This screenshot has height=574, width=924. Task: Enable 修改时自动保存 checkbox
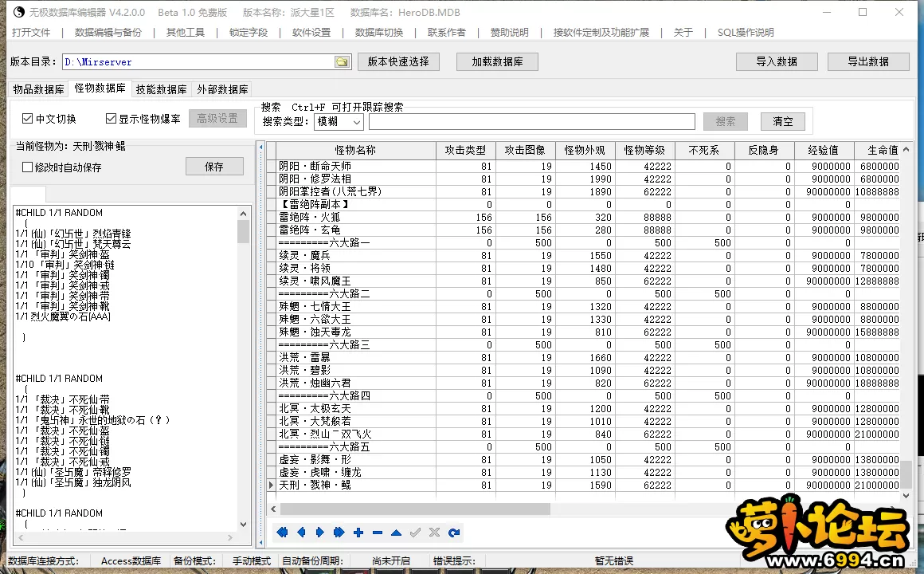(27, 167)
